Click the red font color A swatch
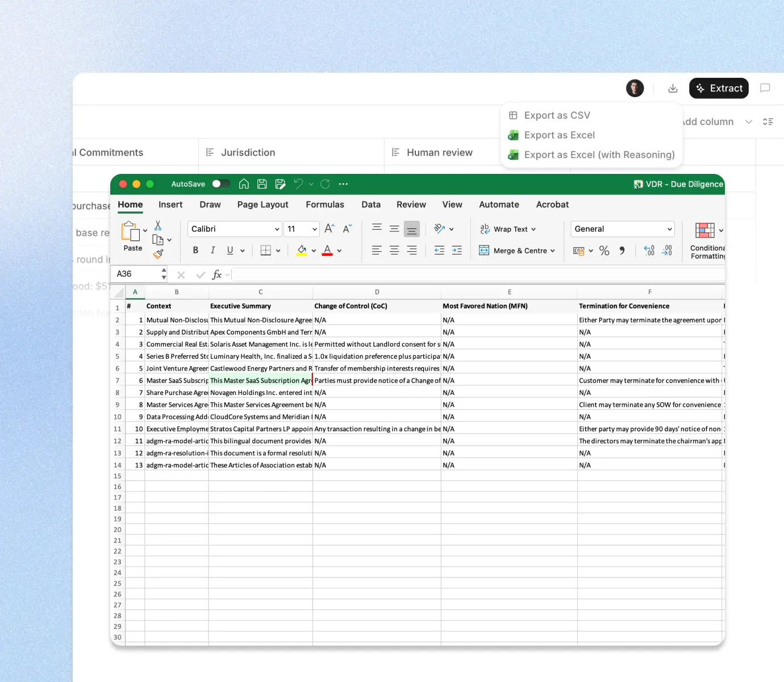This screenshot has width=784, height=682. tap(327, 251)
